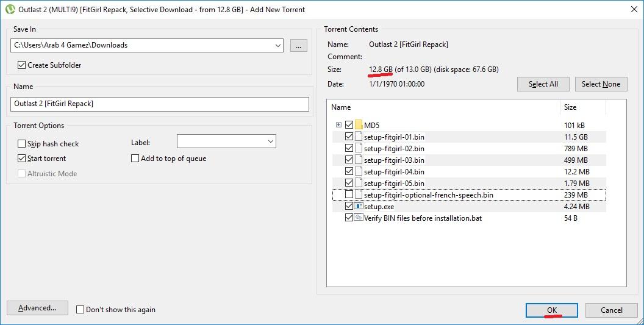Click the setup-fitgirl-05.bin file icon
644x325 pixels.
point(359,182)
